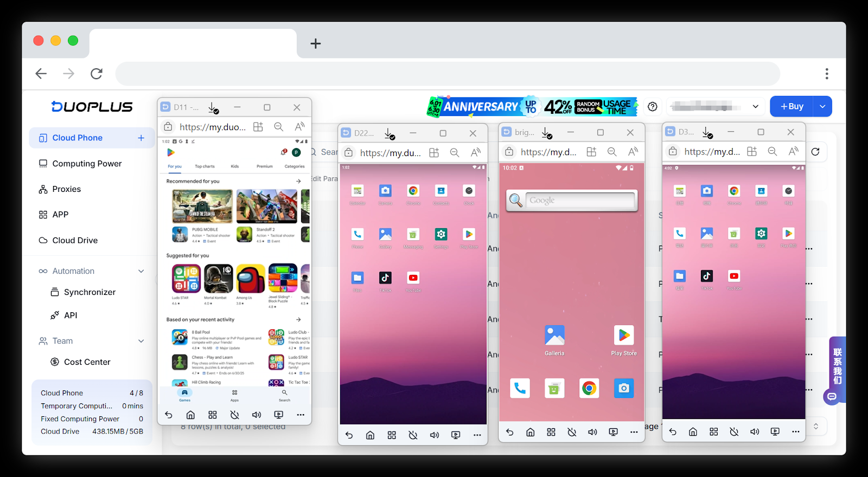Click the back arrow in D3 phone toolbar
Image resolution: width=868 pixels, height=477 pixels.
click(673, 432)
